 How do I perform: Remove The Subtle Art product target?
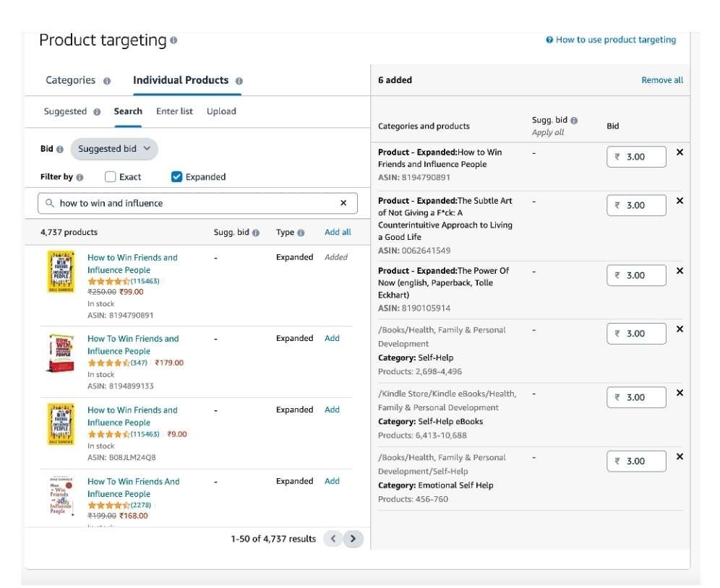coord(680,201)
